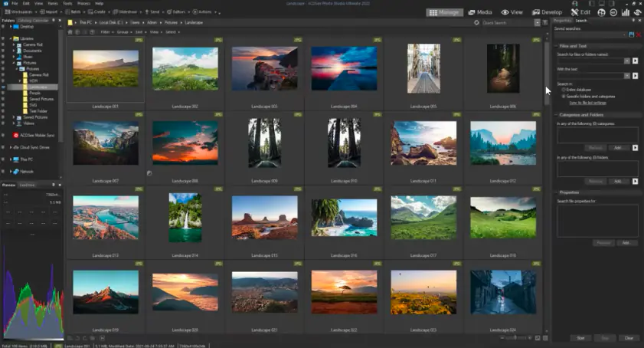Viewport: 644px width, 348px height.
Task: Open the Slideshow dropdown
Action: click(127, 12)
